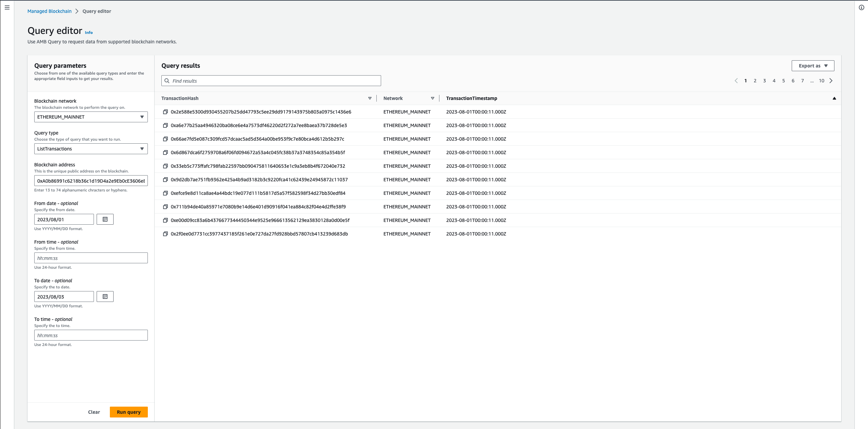868x429 pixels.
Task: Sort by the Network column arrow
Action: [x=433, y=98]
